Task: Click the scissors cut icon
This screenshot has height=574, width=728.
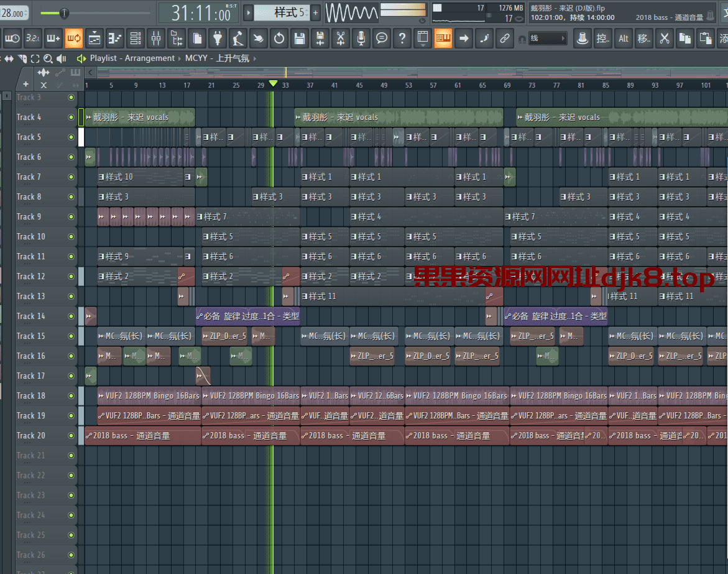Action: coord(340,39)
